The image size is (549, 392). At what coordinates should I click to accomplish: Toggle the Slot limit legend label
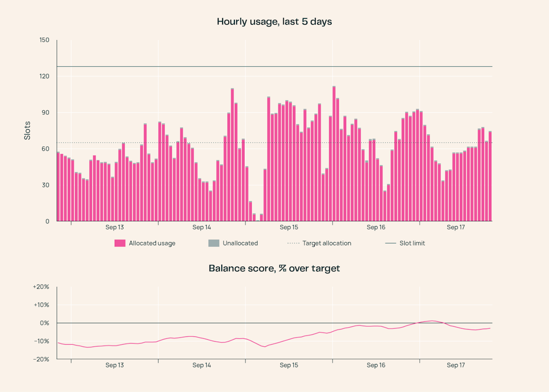[412, 243]
